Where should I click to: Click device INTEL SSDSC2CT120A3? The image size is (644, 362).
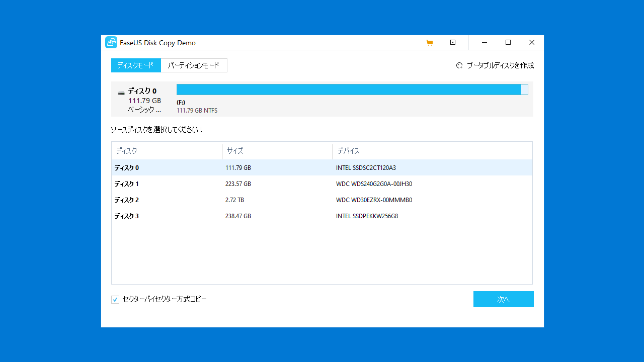coord(366,168)
